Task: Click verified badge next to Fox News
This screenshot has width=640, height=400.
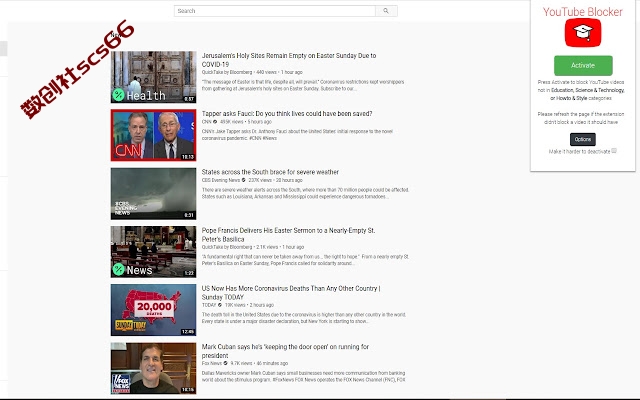Action: pos(226,363)
